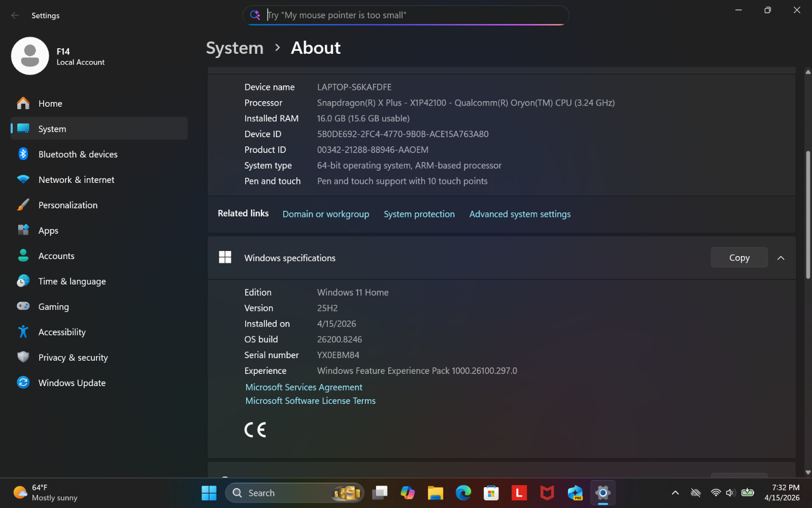
Task: Open Microsoft Store from taskbar
Action: pos(491,493)
